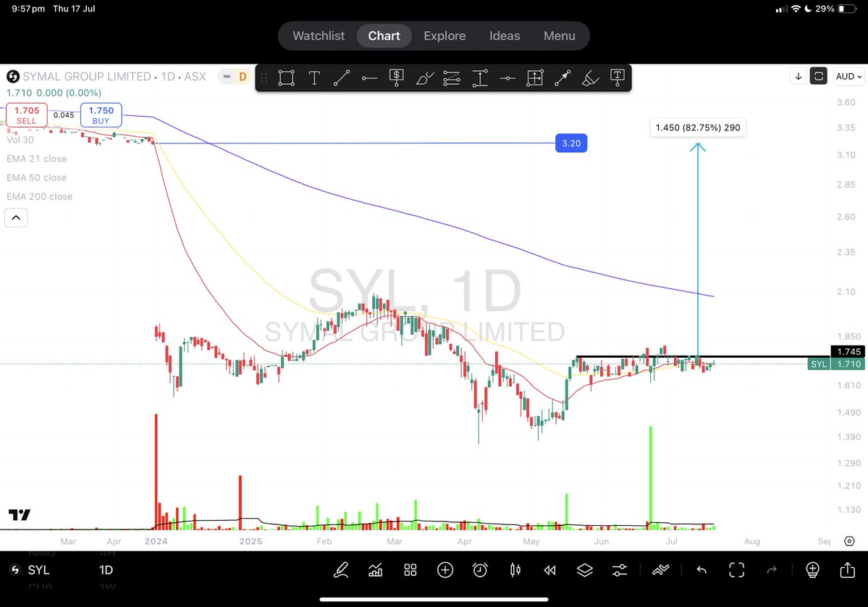Select the EMA 21 close indicator
The width and height of the screenshot is (868, 607).
pyautogui.click(x=36, y=159)
